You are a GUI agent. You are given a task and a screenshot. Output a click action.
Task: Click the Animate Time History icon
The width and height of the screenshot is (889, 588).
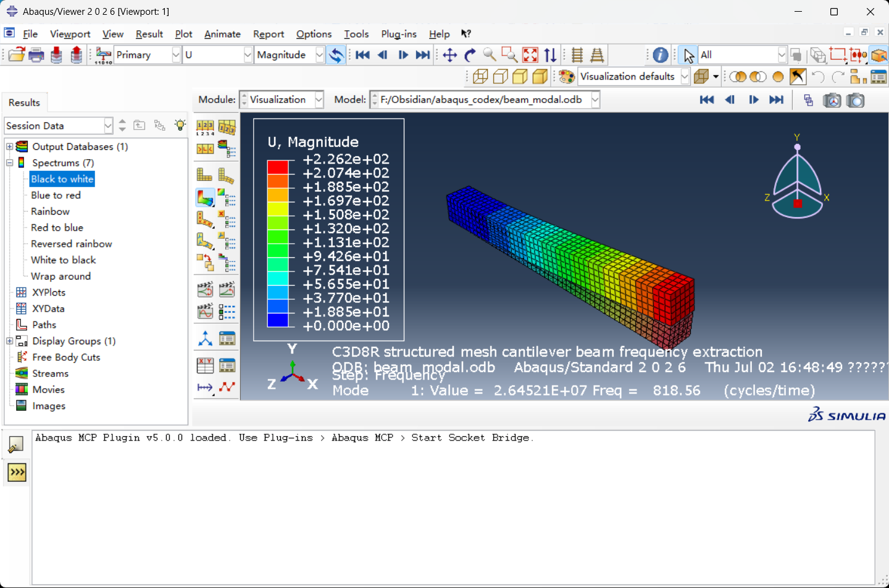227,289
